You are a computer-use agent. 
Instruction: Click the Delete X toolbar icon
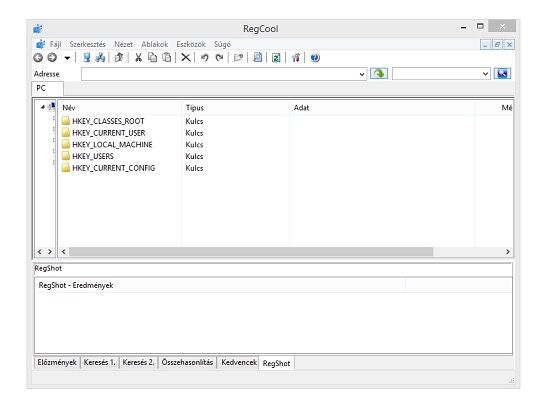click(x=186, y=58)
